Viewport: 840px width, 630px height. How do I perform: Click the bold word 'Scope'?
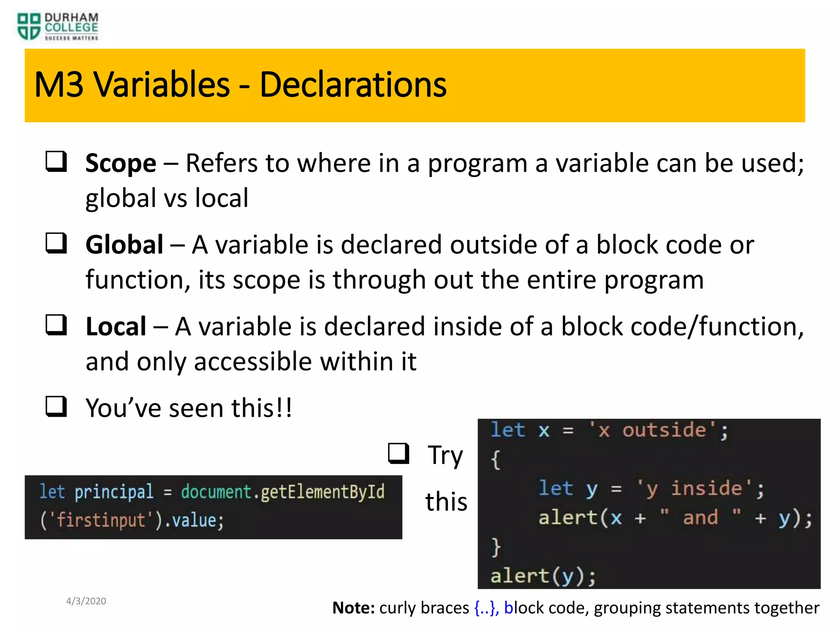pos(121,164)
